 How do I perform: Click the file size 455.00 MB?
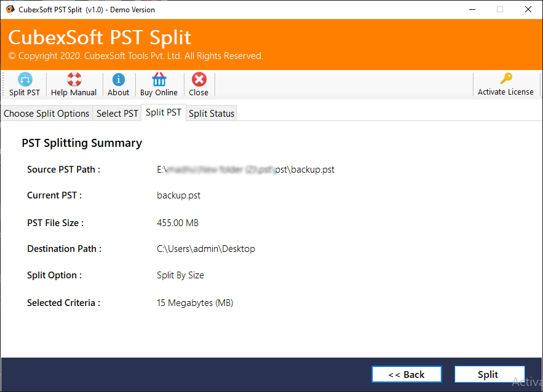click(x=178, y=223)
